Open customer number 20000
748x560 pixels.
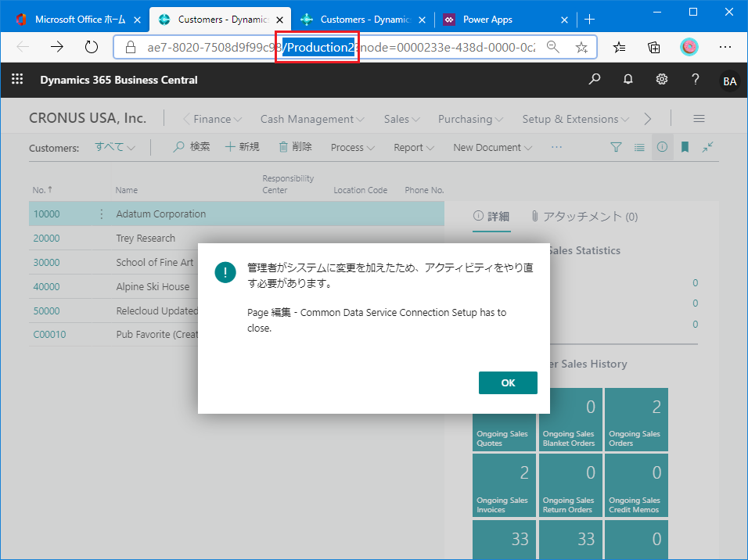pyautogui.click(x=46, y=238)
